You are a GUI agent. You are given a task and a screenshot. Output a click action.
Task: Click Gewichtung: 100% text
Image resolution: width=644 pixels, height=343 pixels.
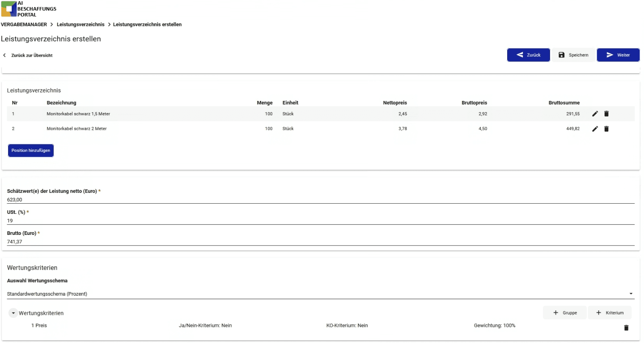[495, 326]
